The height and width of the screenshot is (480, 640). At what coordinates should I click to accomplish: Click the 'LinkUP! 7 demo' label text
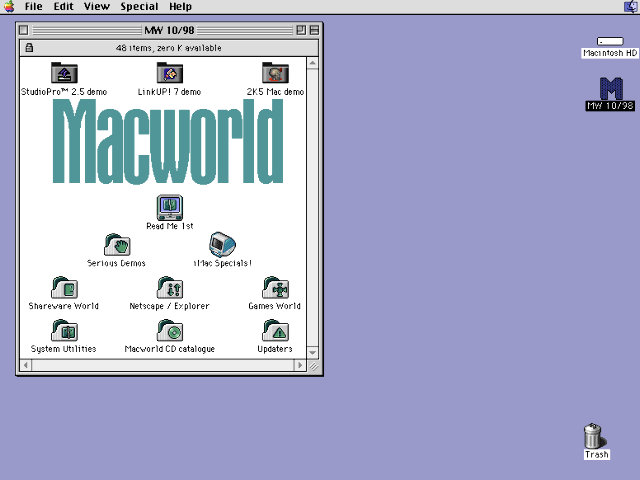tap(169, 92)
